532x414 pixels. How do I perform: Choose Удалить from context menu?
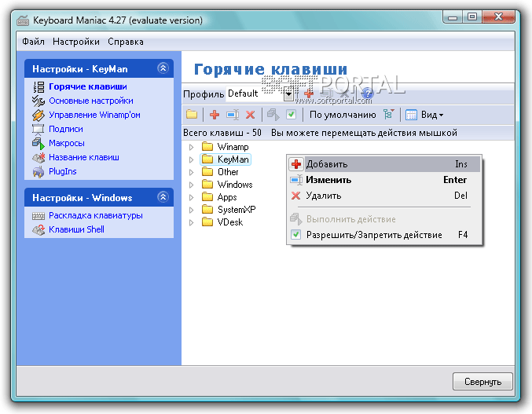(384, 196)
